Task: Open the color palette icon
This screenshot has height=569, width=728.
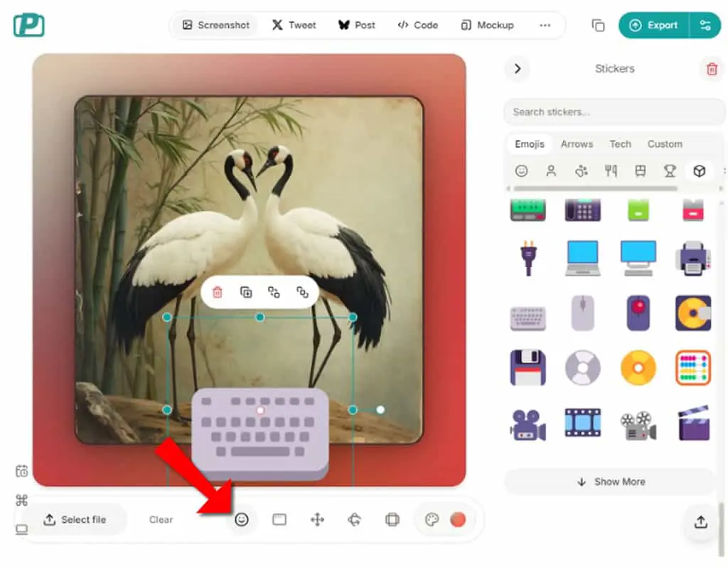Action: pos(432,519)
